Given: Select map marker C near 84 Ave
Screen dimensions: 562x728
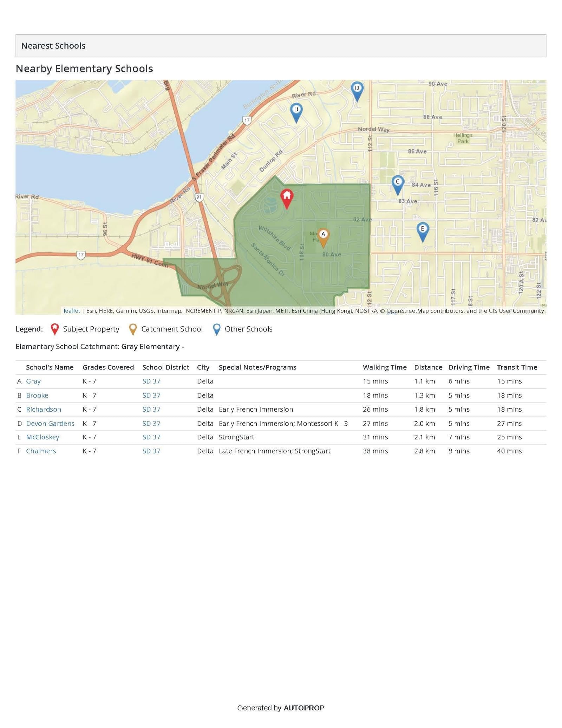Looking at the screenshot, I should coord(398,185).
